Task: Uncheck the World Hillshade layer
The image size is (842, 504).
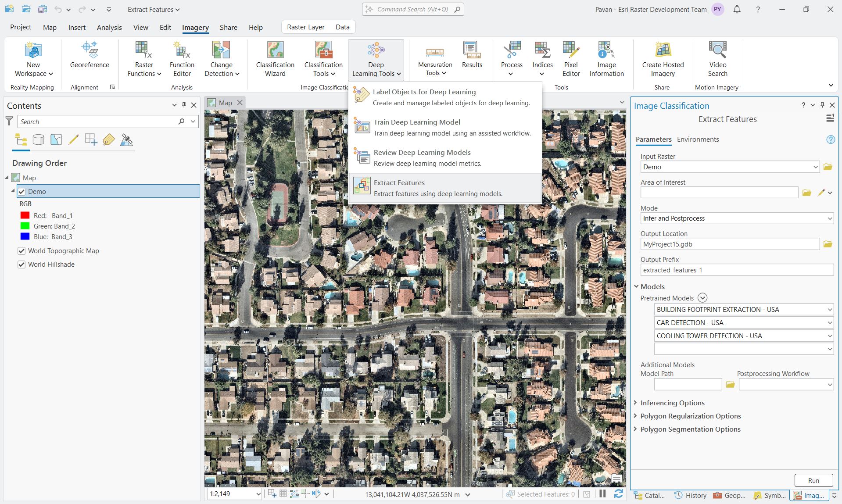Action: pyautogui.click(x=21, y=264)
